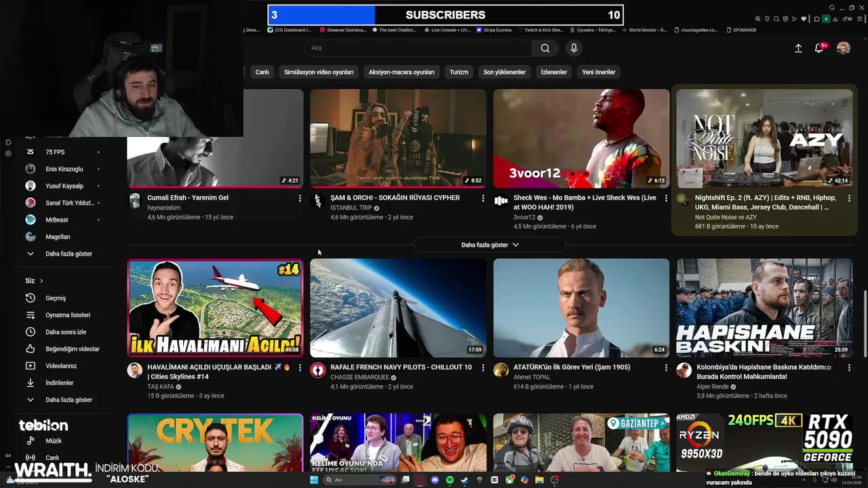The height and width of the screenshot is (488, 868).
Task: Click Nightshift Ep. 2 (ft. AZY) title
Action: pyautogui.click(x=766, y=203)
